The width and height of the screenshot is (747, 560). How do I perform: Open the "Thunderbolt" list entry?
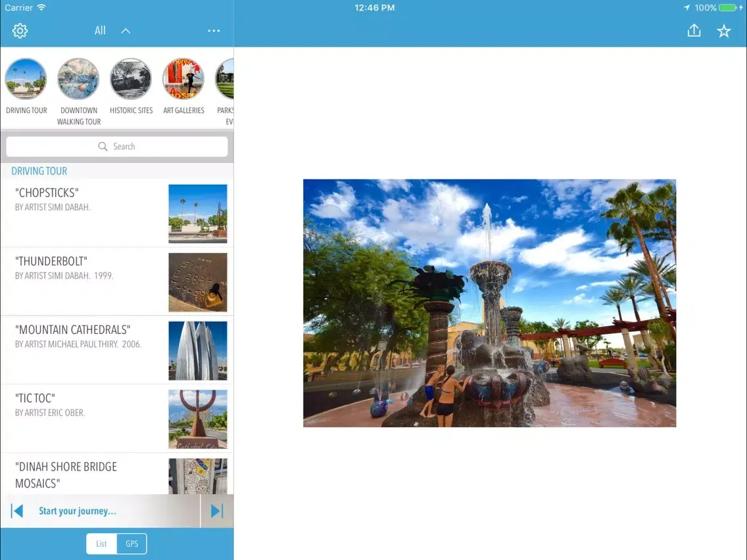[x=117, y=282]
